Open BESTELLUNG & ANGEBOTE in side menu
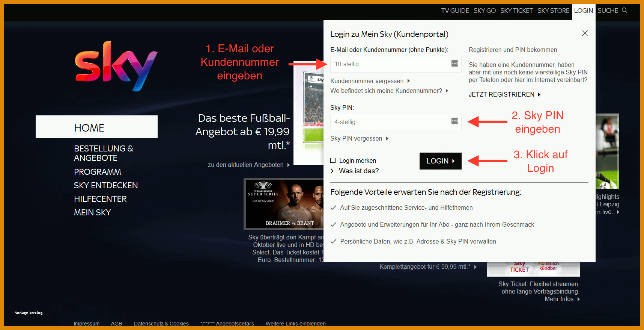 coord(104,153)
